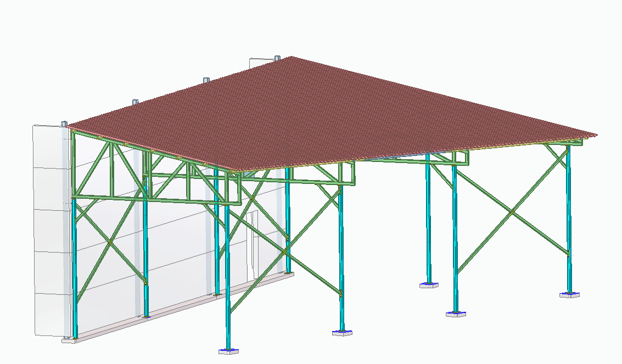This screenshot has height=364, width=622.
Task: Select the second lifting lug from the left
Action: [136, 102]
